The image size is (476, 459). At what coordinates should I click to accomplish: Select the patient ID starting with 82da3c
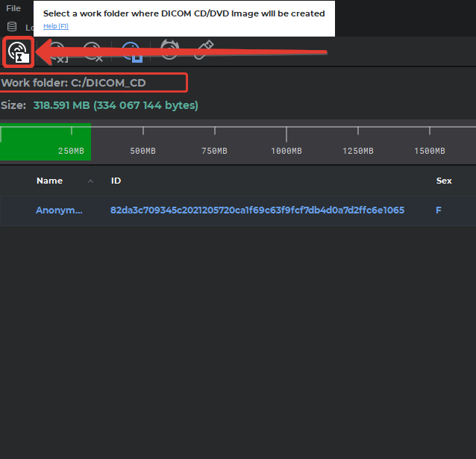[257, 210]
